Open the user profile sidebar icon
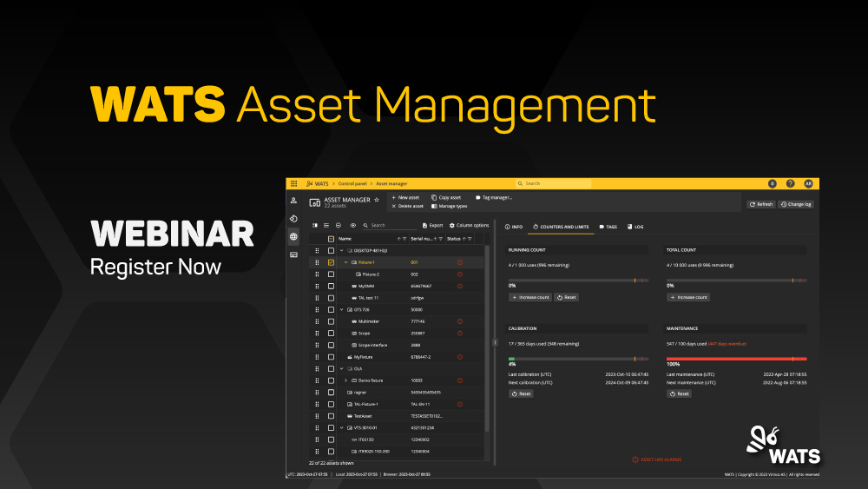 [x=294, y=201]
